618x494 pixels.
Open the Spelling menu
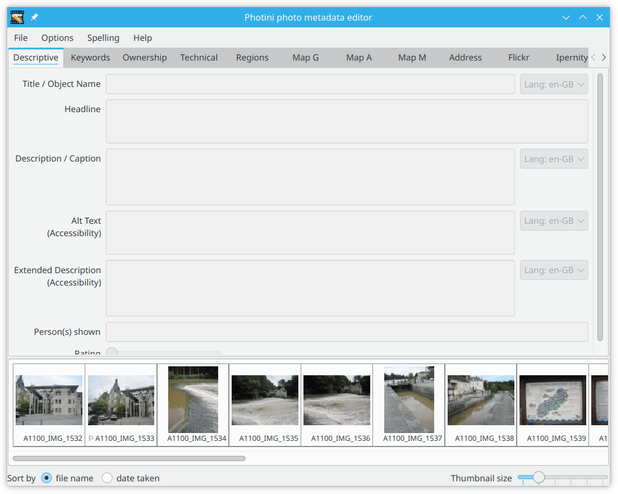click(x=103, y=38)
